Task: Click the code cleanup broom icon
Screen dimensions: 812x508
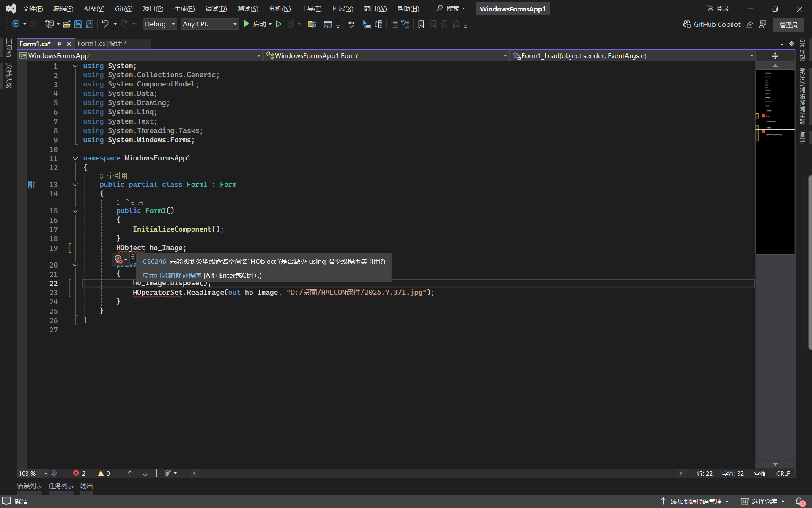Action: 168,473
